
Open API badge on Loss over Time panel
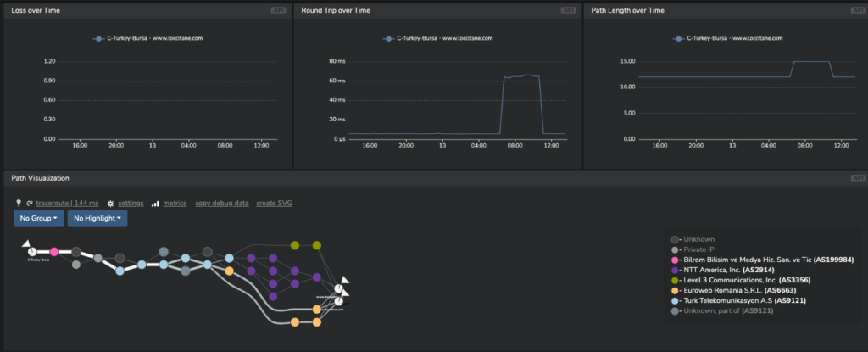point(278,10)
